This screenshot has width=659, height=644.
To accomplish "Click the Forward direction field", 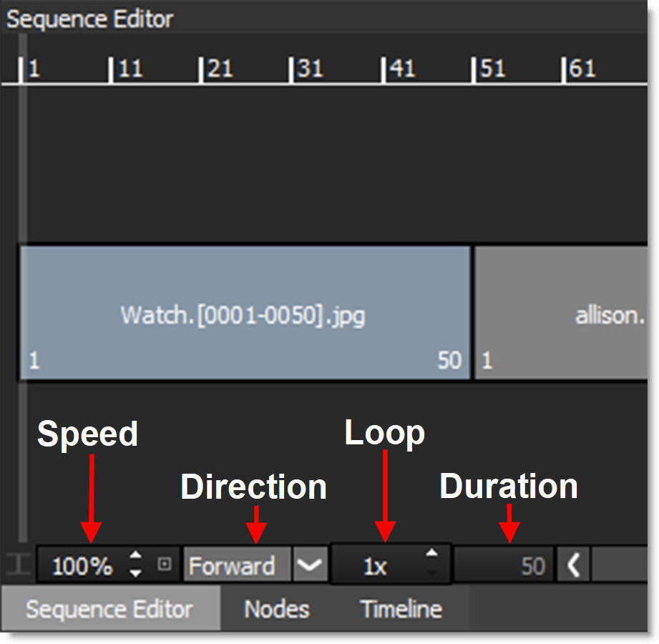I will [x=236, y=566].
